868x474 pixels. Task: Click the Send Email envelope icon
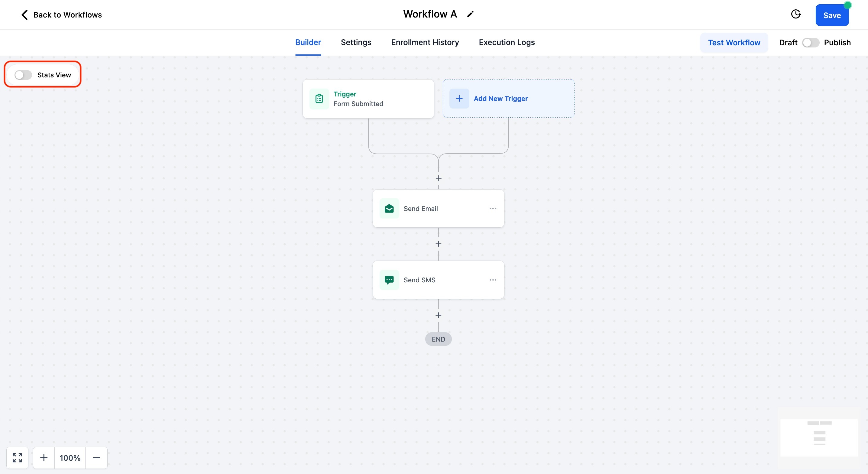pyautogui.click(x=389, y=208)
